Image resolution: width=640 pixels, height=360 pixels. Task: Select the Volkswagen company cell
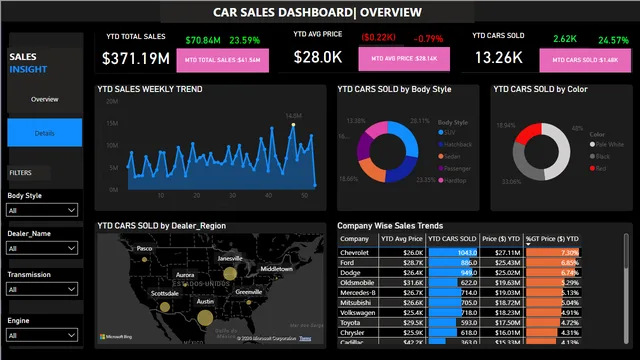coord(358,313)
